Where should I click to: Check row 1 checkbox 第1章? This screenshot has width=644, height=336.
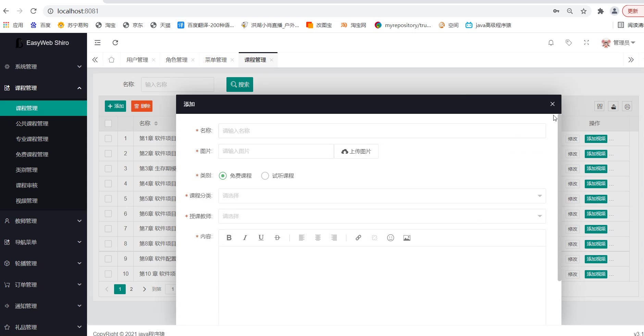[108, 139]
